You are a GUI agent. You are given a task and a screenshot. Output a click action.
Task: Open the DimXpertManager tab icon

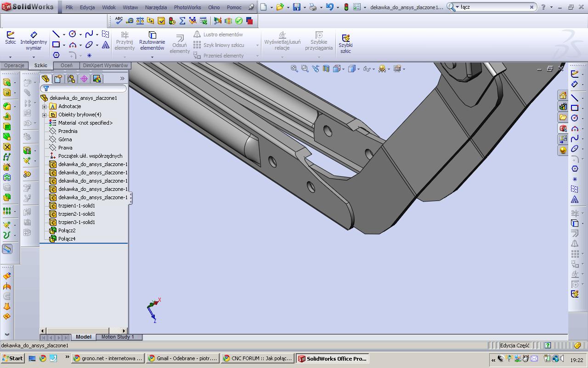(x=84, y=79)
